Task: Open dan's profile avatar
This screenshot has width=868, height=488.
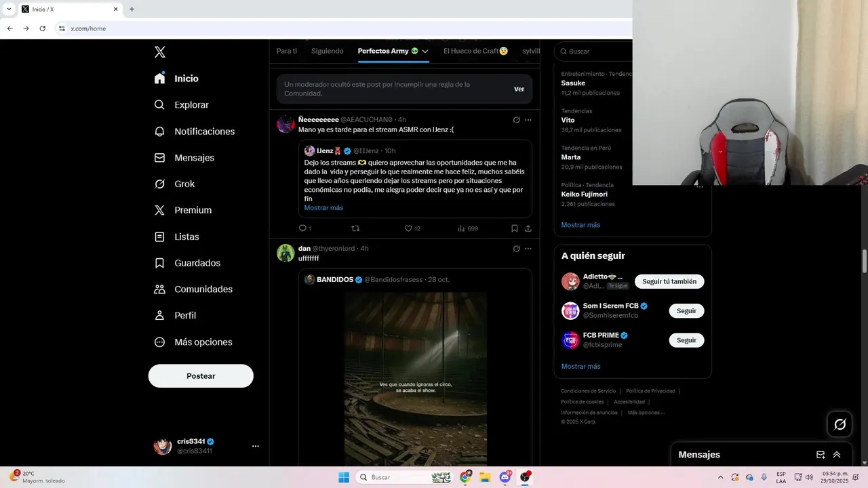Action: click(x=285, y=253)
